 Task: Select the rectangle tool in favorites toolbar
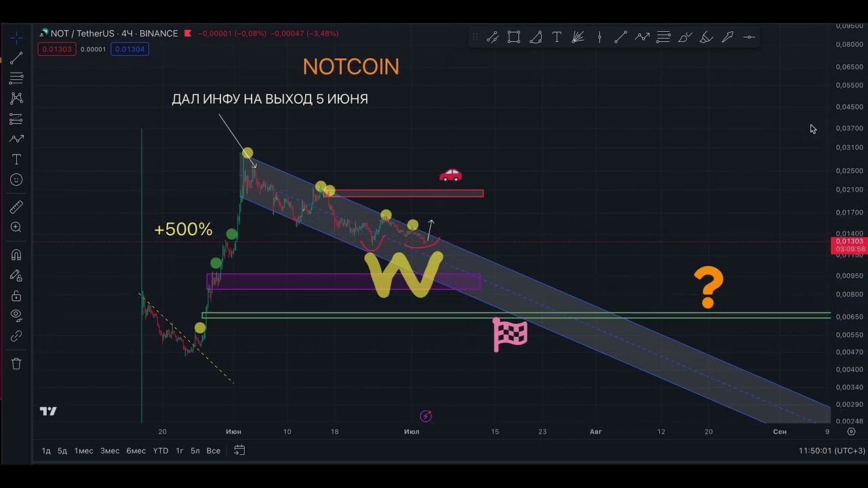(514, 37)
